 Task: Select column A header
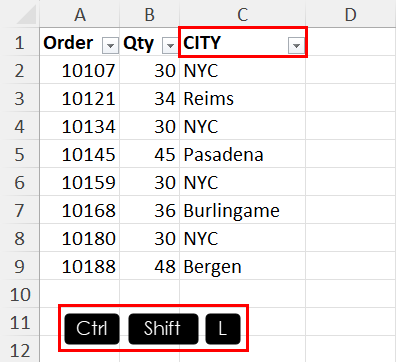tap(80, 14)
